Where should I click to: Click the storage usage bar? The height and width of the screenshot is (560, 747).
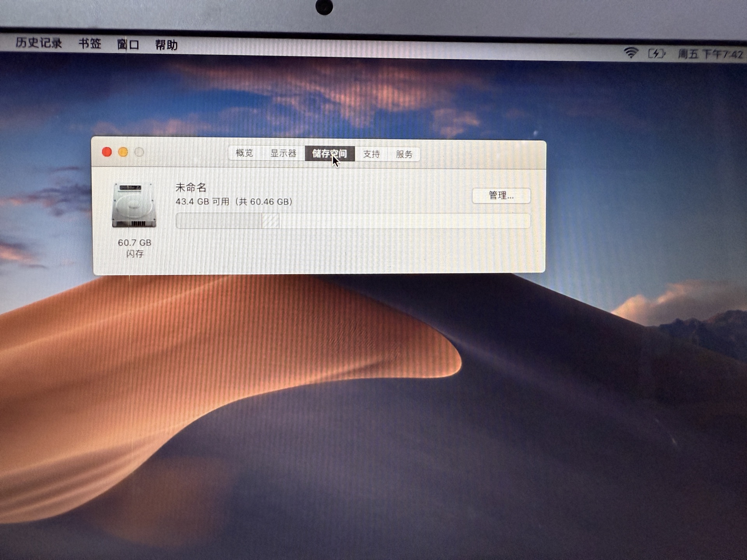click(x=353, y=220)
